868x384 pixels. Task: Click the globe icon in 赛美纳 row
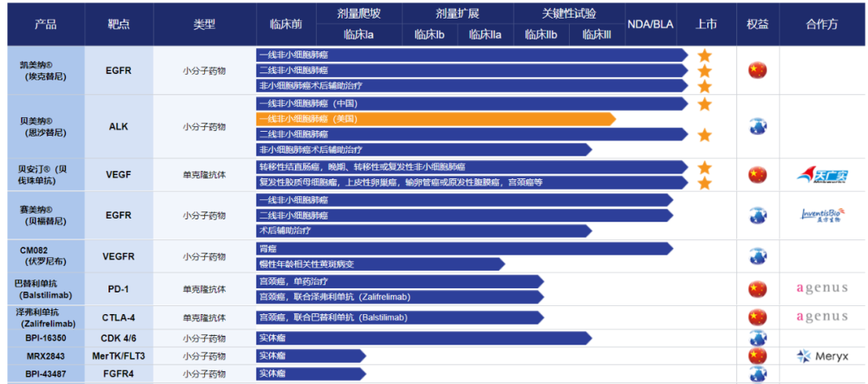[x=757, y=215]
